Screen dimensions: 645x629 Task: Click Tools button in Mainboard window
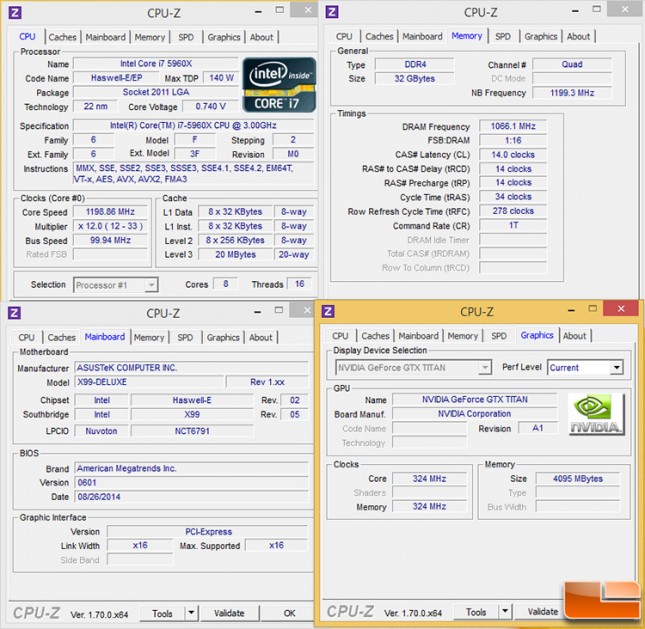click(162, 613)
